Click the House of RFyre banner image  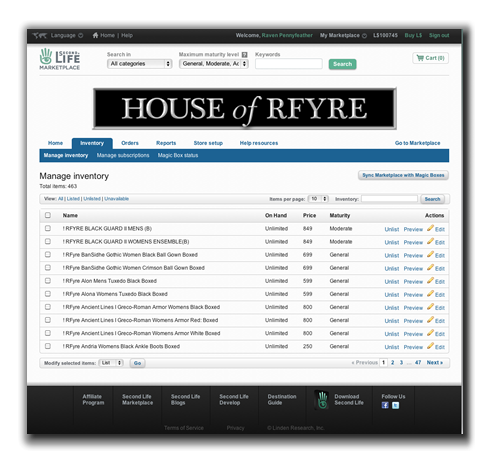(x=245, y=109)
